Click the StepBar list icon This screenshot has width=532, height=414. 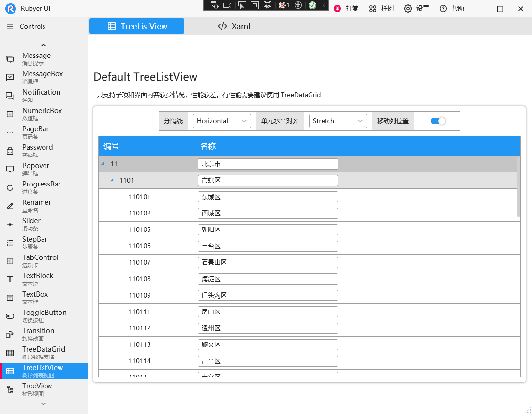pyautogui.click(x=10, y=243)
